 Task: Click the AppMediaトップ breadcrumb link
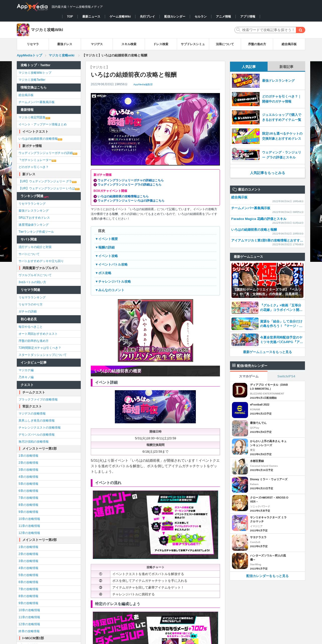pyautogui.click(x=30, y=55)
